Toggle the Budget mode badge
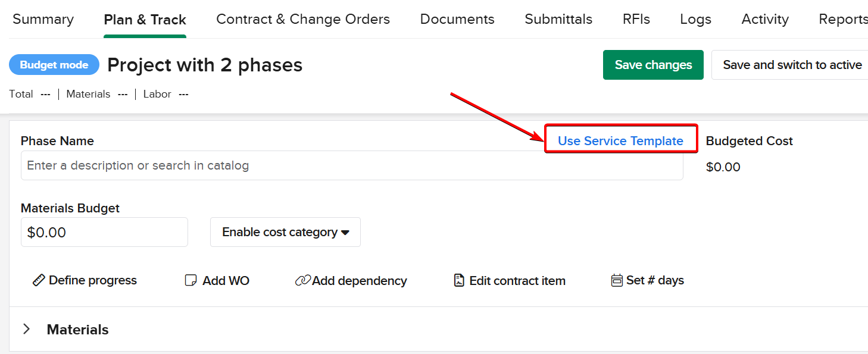The width and height of the screenshot is (868, 354). point(54,65)
